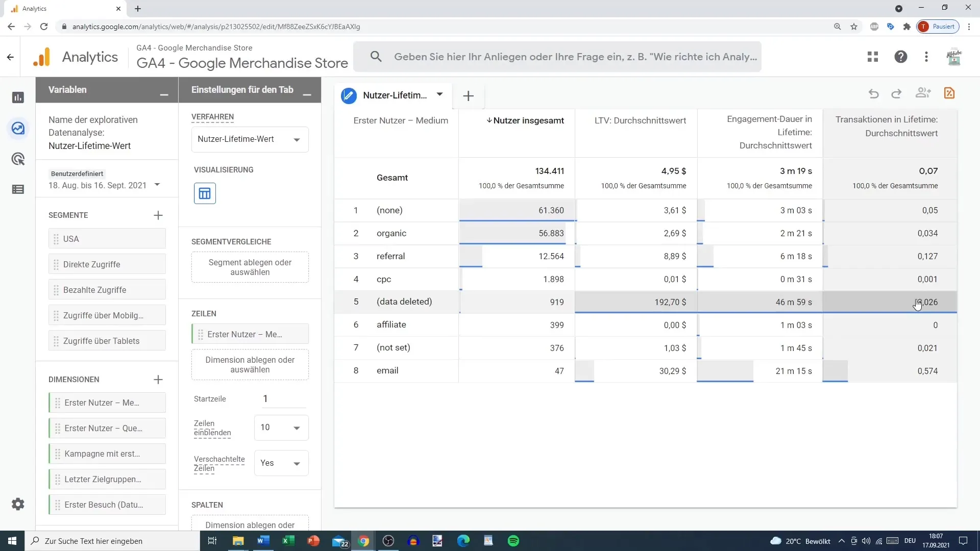This screenshot has height=551, width=980.
Task: Open the Verschachtelte Zeilen Yes dropdown
Action: (281, 463)
